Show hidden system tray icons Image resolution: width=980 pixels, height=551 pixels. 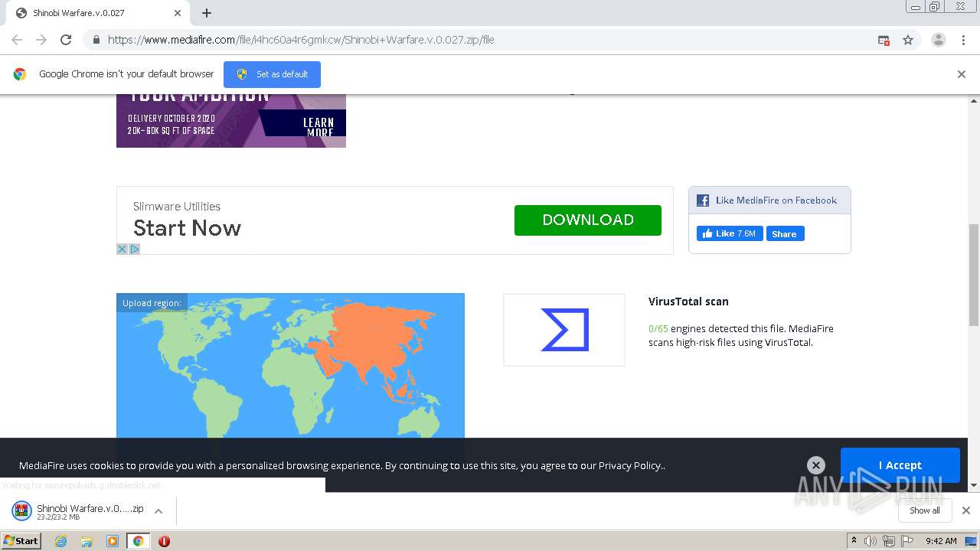[854, 540]
